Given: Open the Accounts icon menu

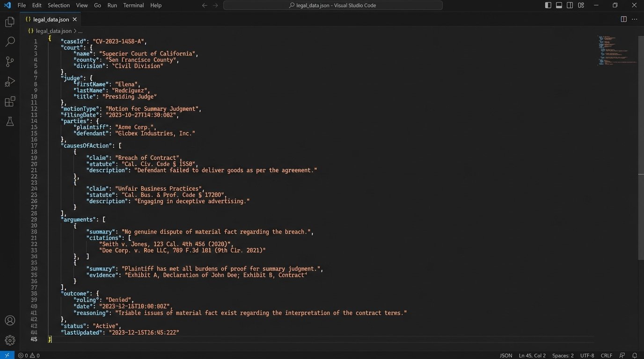Looking at the screenshot, I should 10,321.
